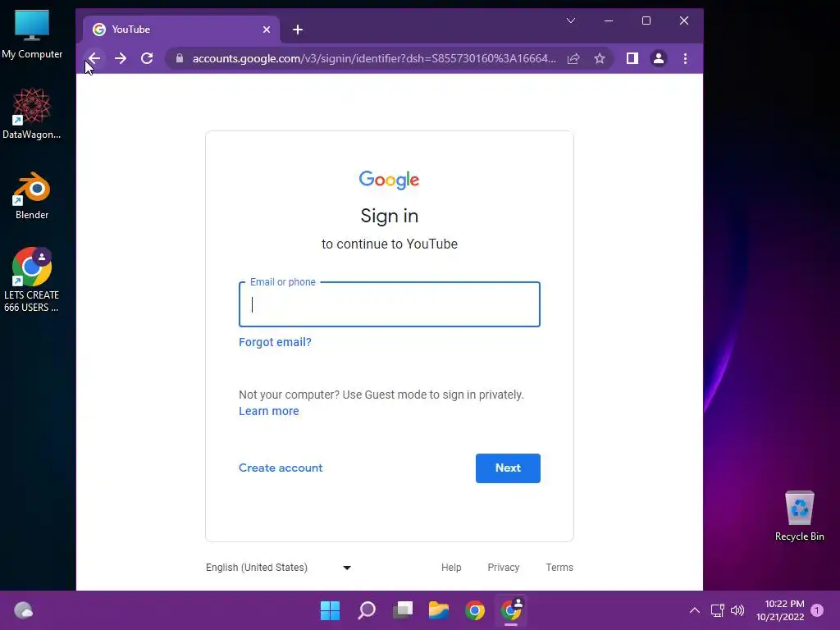Screen dimensions: 840x630
Task: Close the Chrome window
Action: (684, 21)
